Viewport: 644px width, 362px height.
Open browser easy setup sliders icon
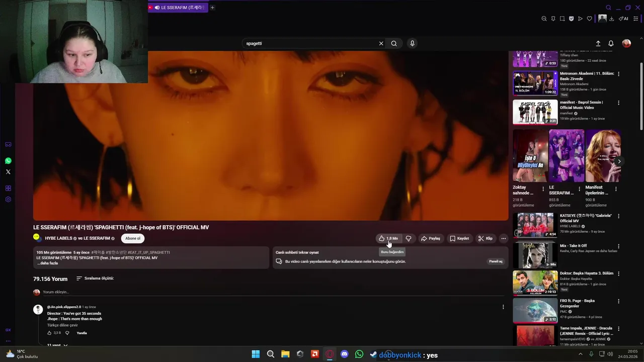click(636, 19)
